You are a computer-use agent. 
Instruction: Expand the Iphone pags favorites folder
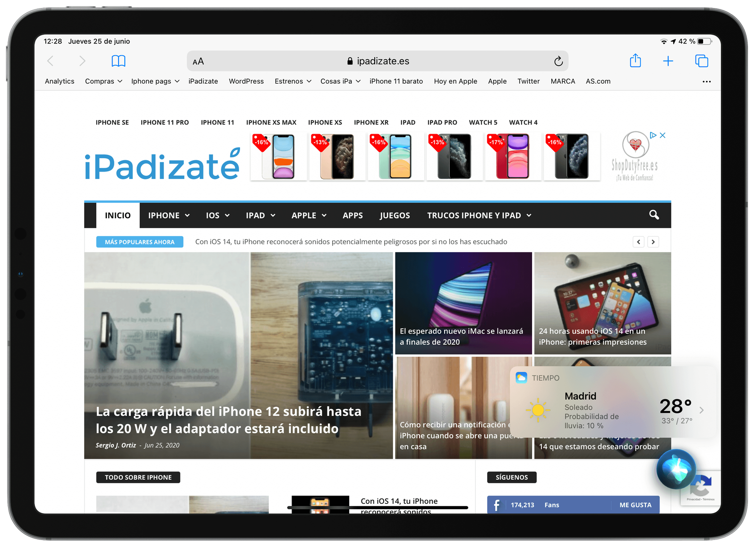(155, 81)
